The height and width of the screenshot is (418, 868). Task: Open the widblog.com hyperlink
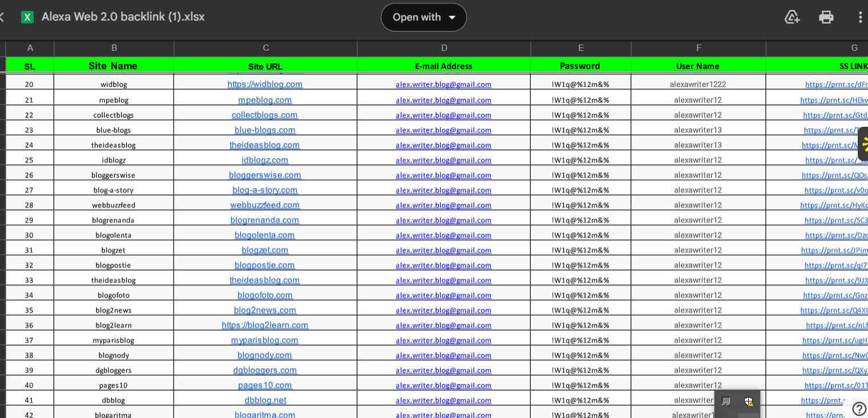[x=265, y=84]
